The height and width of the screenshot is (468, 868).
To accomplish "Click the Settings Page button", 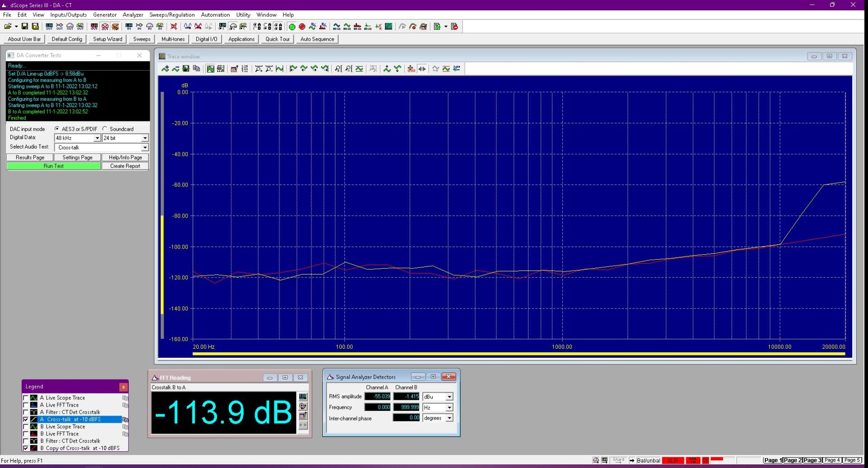I will coord(77,158).
